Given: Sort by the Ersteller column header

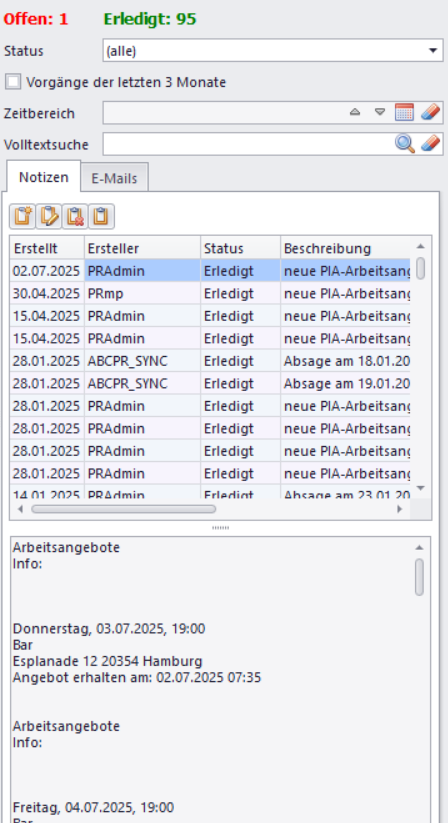Looking at the screenshot, I should click(x=143, y=248).
